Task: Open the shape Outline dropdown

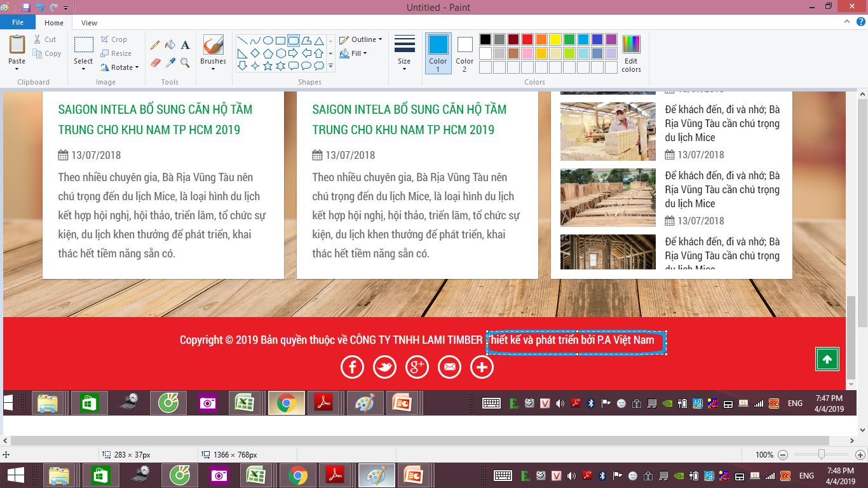Action: [x=360, y=39]
